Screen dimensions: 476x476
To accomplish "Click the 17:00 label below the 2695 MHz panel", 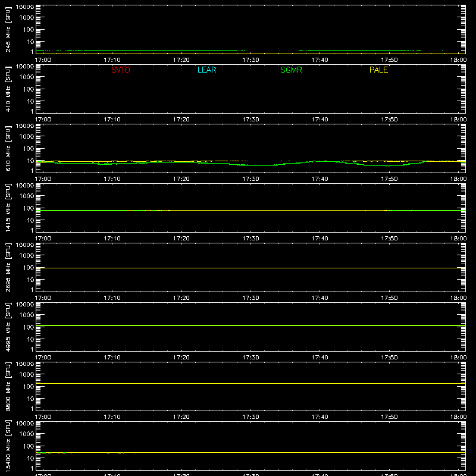I will tap(43, 298).
